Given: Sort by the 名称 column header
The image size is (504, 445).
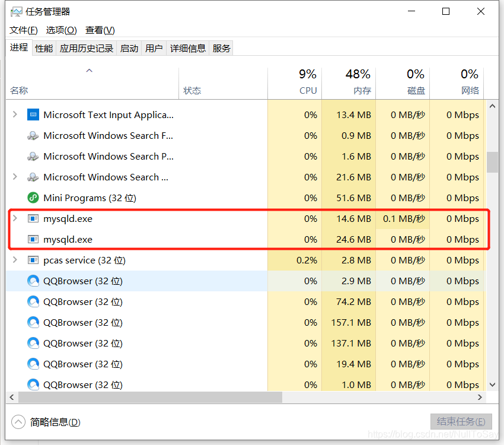Looking at the screenshot, I should pyautogui.click(x=92, y=83).
